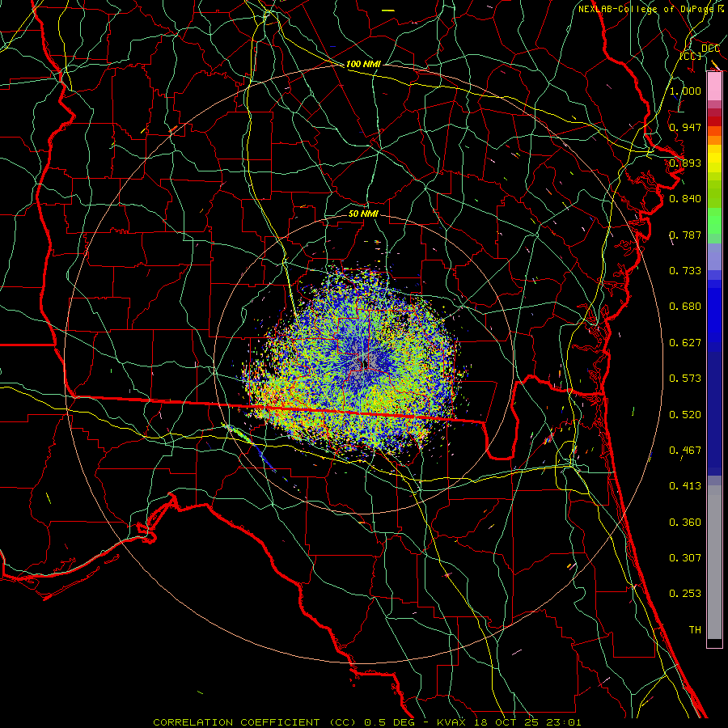This screenshot has width=728, height=728.
Task: Click the lavender segment of color bar
Action: [714, 256]
